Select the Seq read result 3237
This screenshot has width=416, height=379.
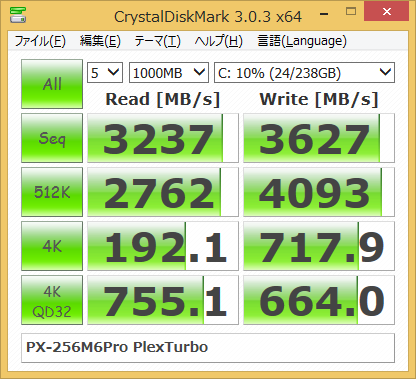163,138
